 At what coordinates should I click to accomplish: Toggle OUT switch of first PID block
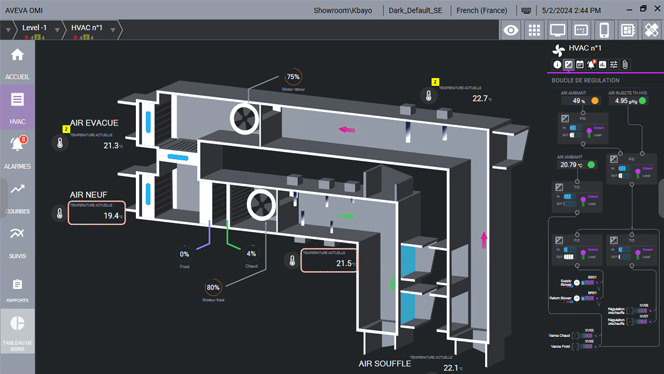point(575,135)
